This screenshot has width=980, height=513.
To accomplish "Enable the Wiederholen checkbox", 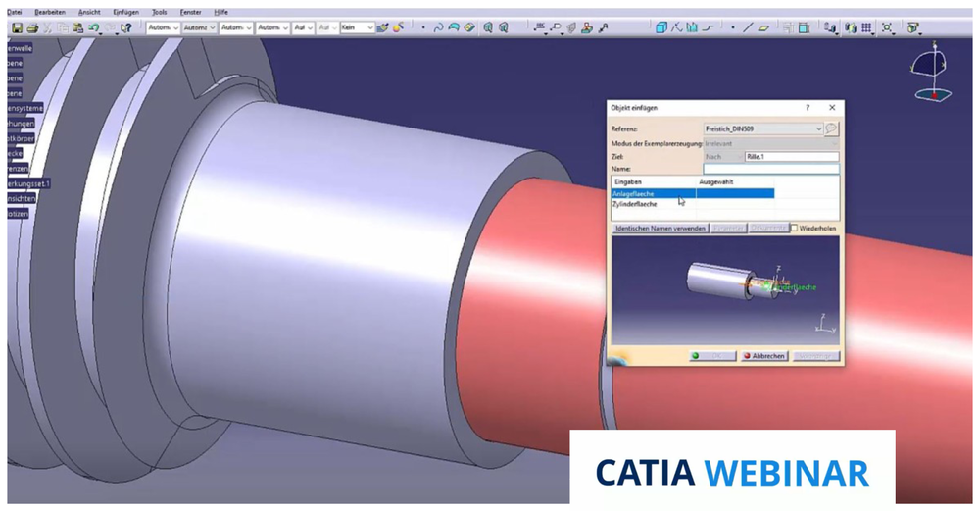I will pyautogui.click(x=795, y=229).
